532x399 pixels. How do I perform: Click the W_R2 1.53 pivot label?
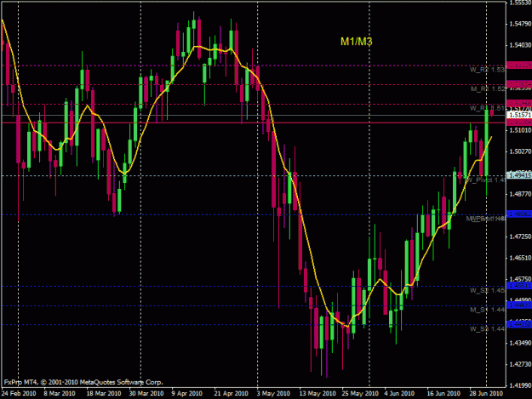[x=487, y=70]
